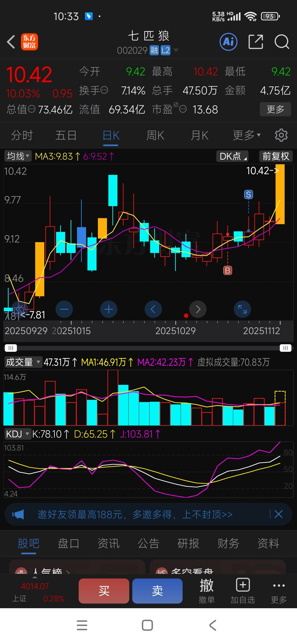Tap the KDJ J:103.81 value
This screenshot has height=644, width=297.
coord(140,434)
